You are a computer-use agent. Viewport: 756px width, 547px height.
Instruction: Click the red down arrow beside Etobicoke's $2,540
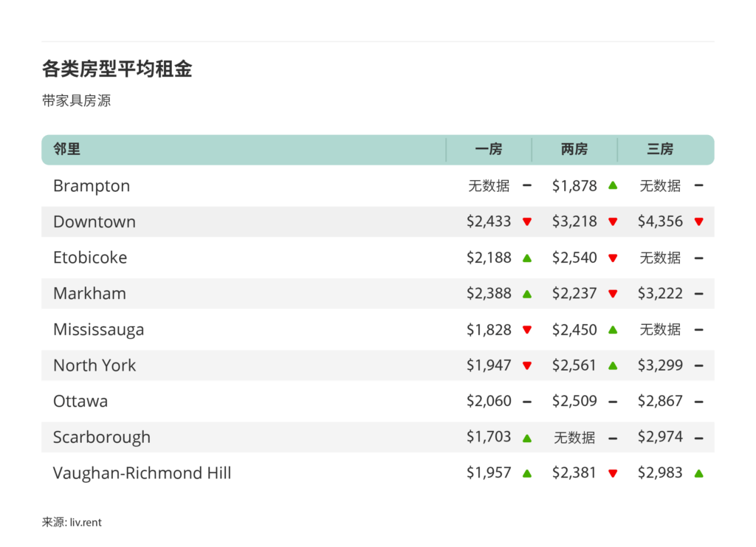click(613, 258)
